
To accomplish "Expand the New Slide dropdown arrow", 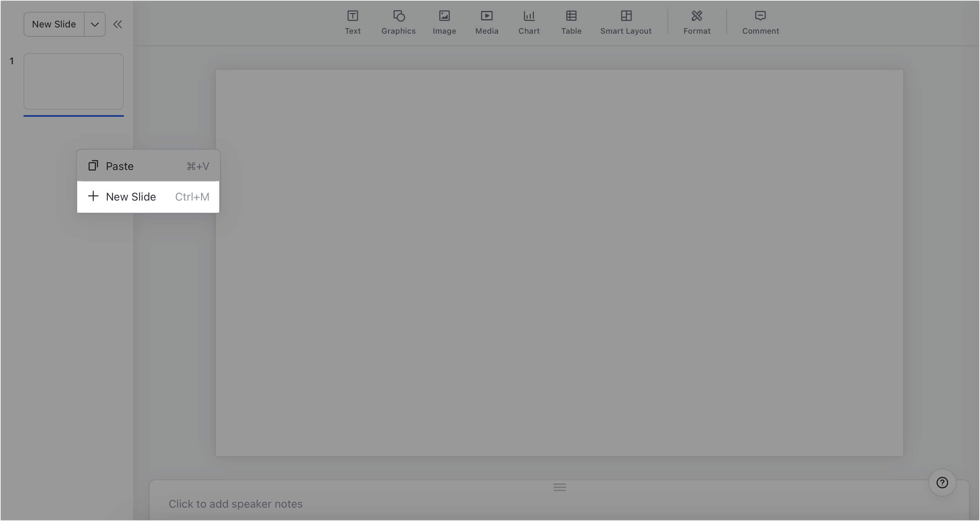I will coord(94,24).
